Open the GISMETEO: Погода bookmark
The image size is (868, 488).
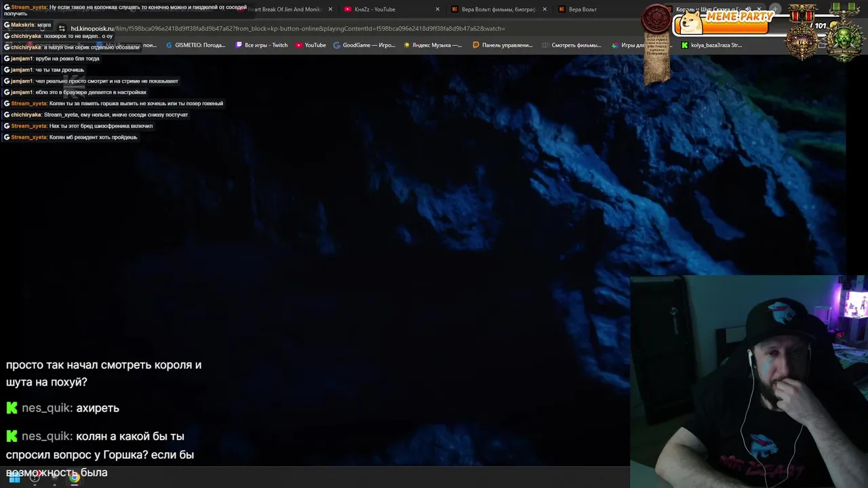click(x=195, y=45)
